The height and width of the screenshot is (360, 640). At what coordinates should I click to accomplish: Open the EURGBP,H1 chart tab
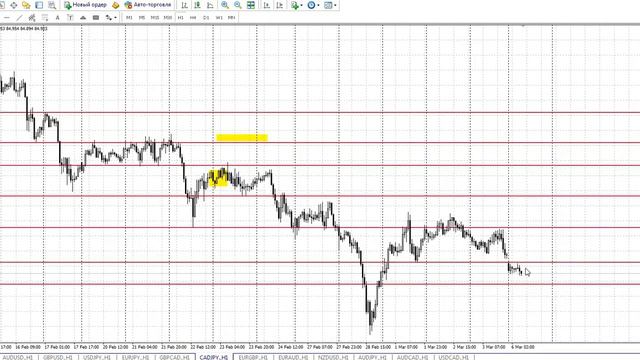click(253, 357)
